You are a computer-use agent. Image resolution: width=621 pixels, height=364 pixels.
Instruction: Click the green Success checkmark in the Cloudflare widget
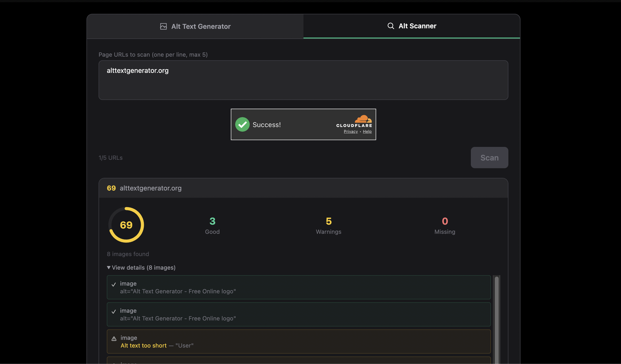[x=242, y=124]
